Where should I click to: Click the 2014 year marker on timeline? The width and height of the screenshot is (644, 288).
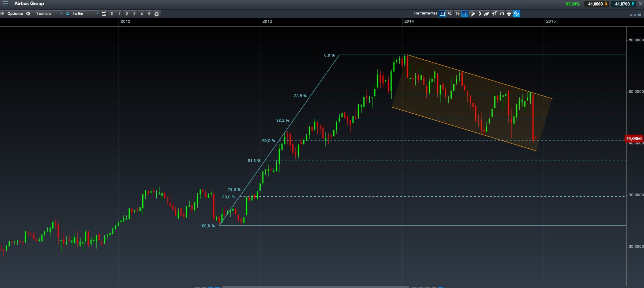(409, 21)
